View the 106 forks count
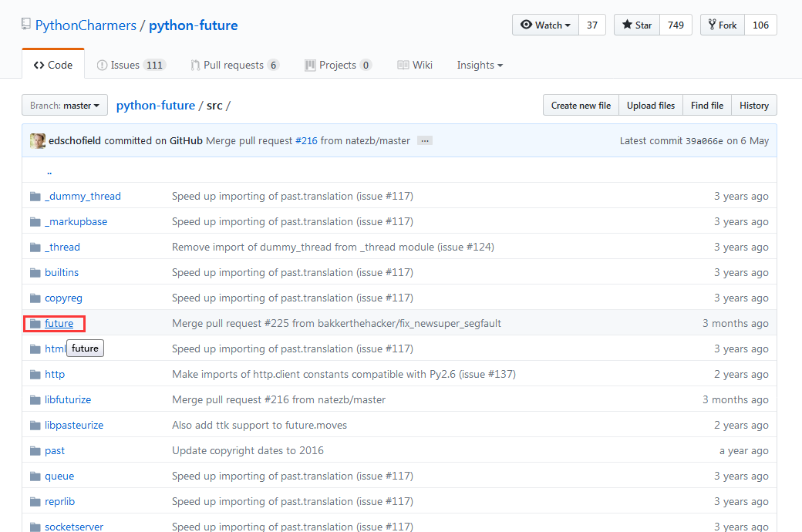 pyautogui.click(x=760, y=25)
